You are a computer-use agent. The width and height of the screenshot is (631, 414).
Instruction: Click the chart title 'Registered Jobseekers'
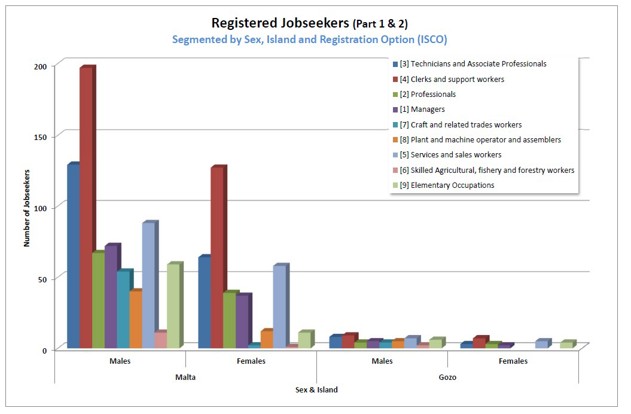tap(278, 22)
